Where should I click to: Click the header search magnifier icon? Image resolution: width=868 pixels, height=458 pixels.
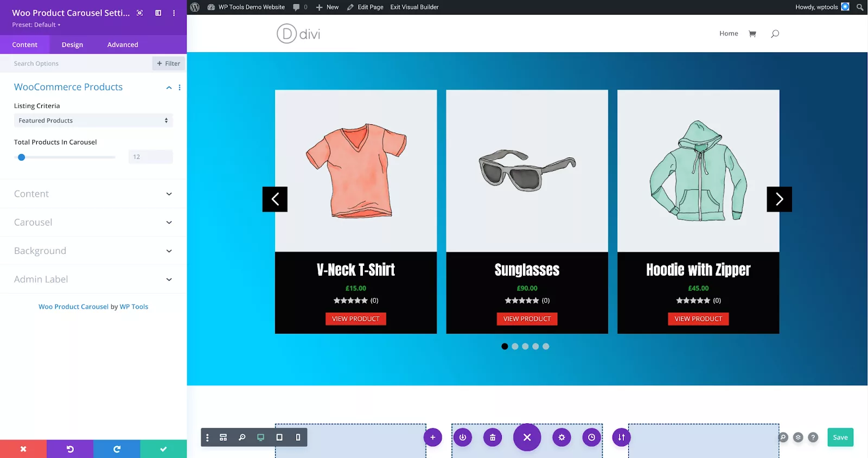coord(775,34)
